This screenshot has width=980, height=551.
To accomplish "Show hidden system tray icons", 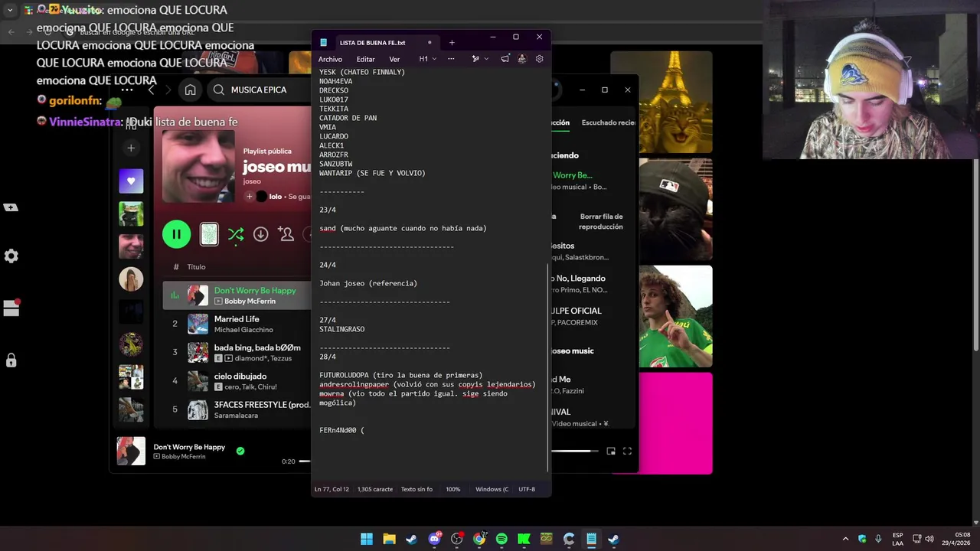I will click(x=845, y=539).
